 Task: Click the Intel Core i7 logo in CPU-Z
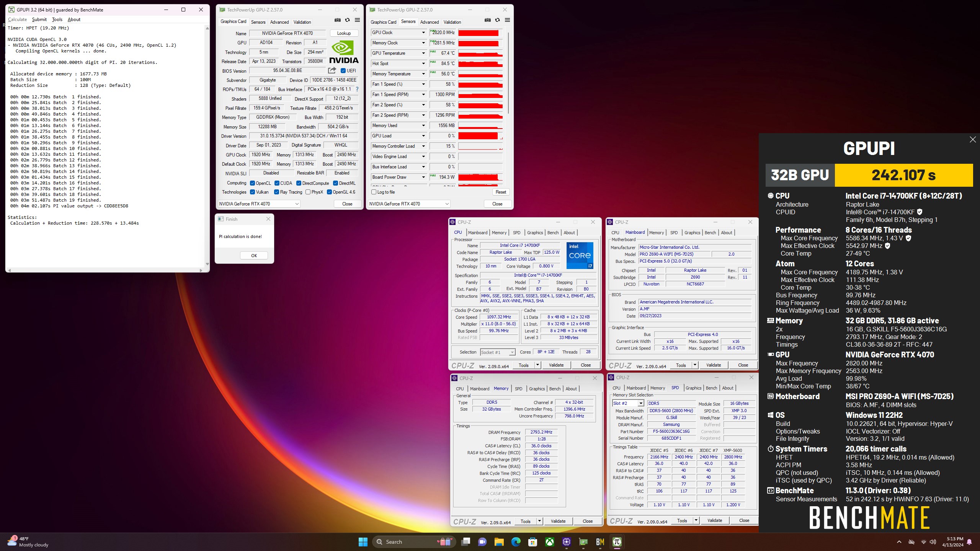point(580,255)
